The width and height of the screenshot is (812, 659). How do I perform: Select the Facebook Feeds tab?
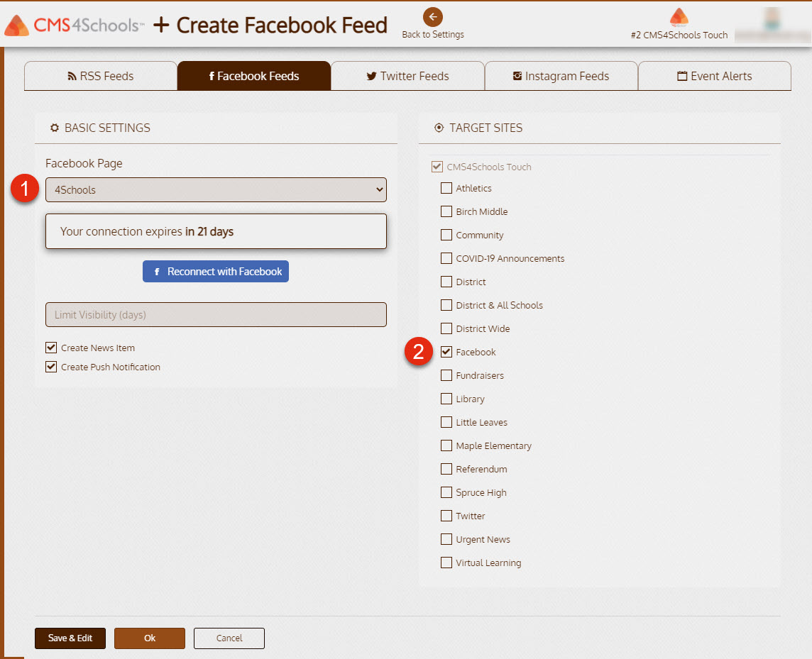click(x=254, y=76)
